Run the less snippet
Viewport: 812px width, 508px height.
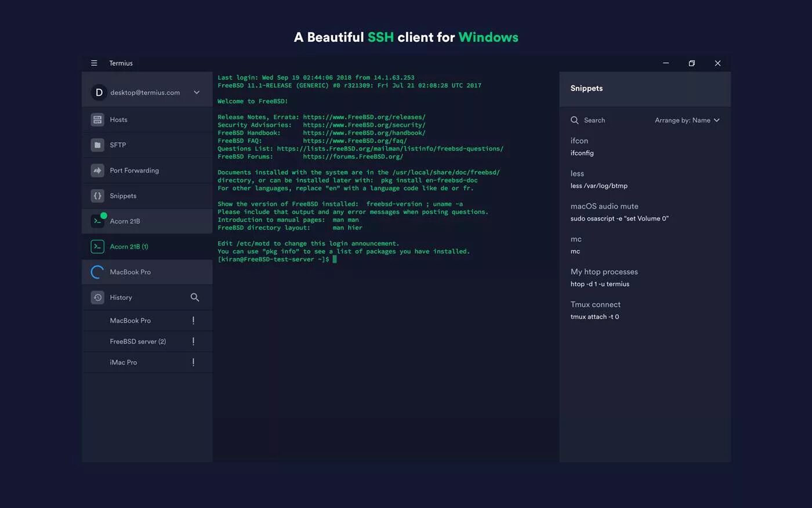577,174
